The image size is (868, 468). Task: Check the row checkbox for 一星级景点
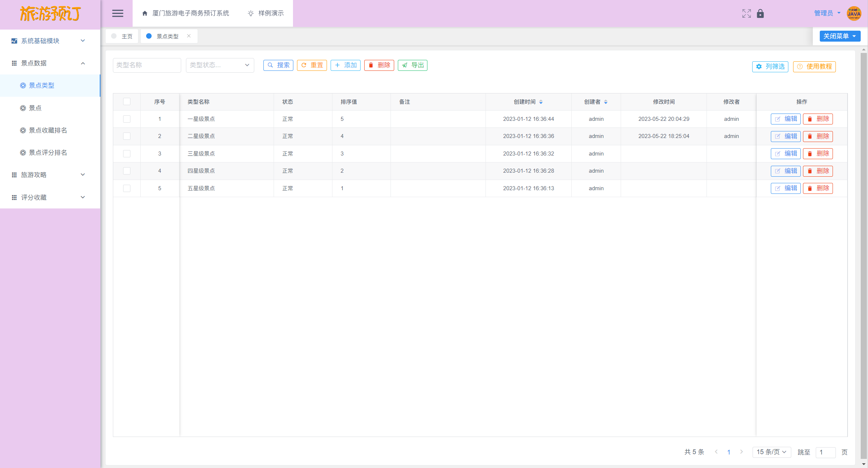[x=127, y=119]
